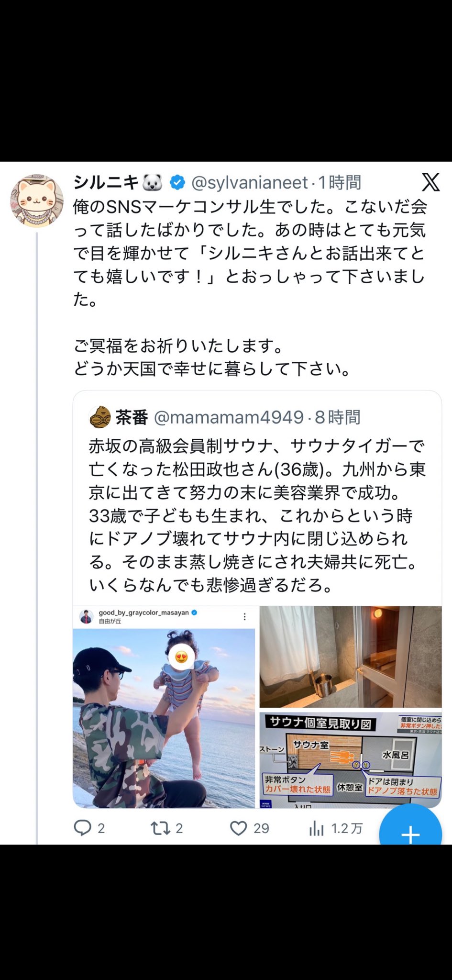452x980 pixels.
Task: Tap the repost arrows icon
Action: pyautogui.click(x=160, y=828)
